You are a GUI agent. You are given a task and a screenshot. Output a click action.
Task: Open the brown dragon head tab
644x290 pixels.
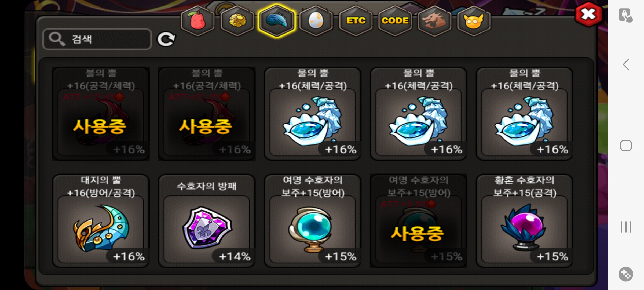[434, 21]
